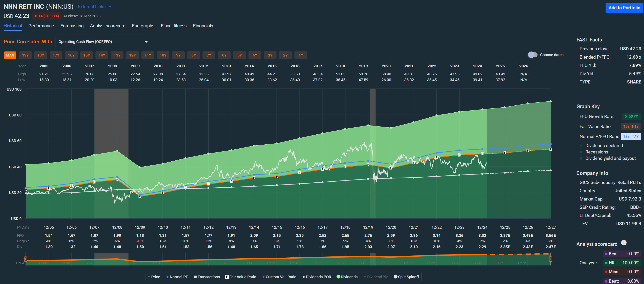Click the right timeline range handle
The height and width of the screenshot is (284, 644).
(550, 259)
